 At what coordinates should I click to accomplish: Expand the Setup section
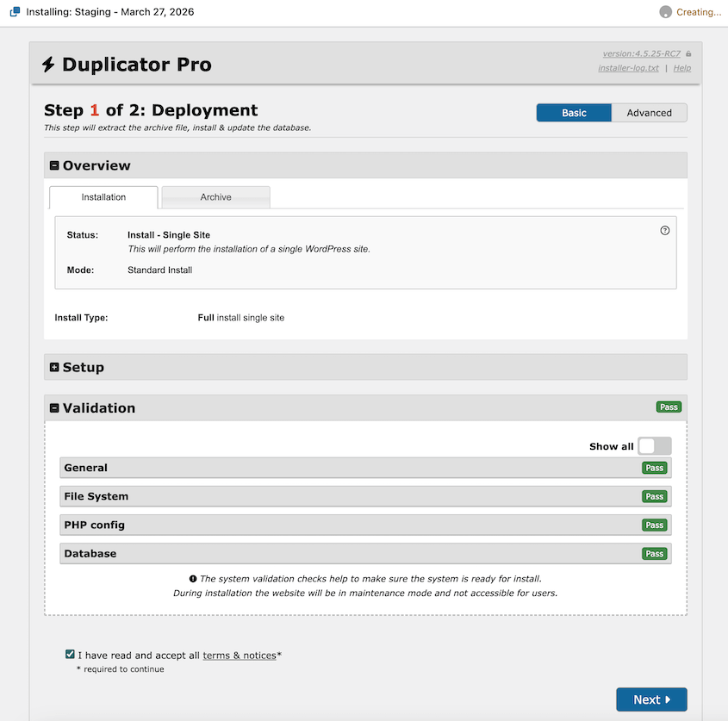(x=55, y=367)
